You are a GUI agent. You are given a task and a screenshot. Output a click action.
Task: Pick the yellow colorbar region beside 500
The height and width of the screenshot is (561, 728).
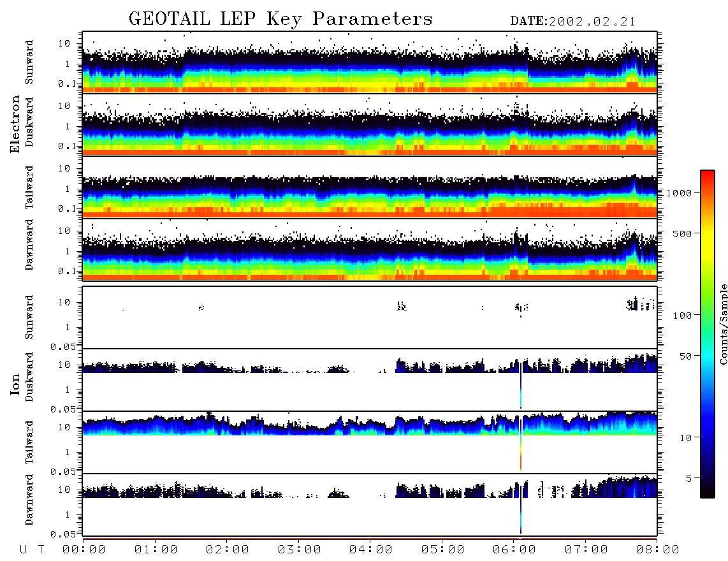(708, 233)
